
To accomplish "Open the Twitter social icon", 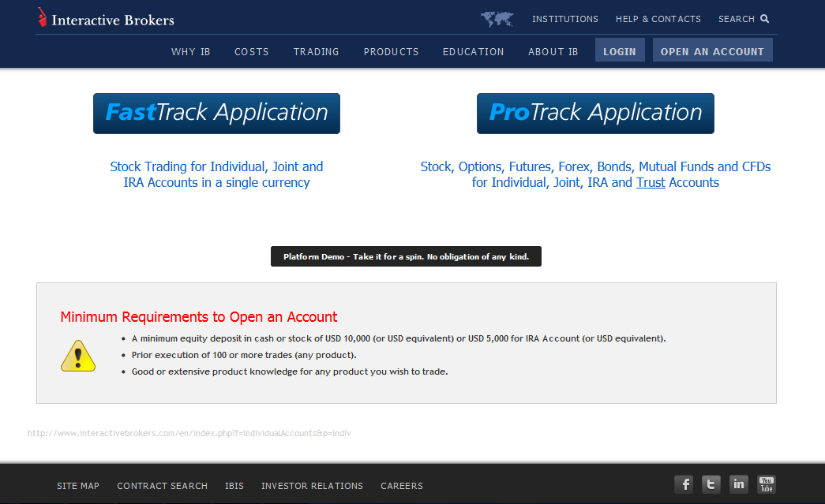I will [711, 484].
